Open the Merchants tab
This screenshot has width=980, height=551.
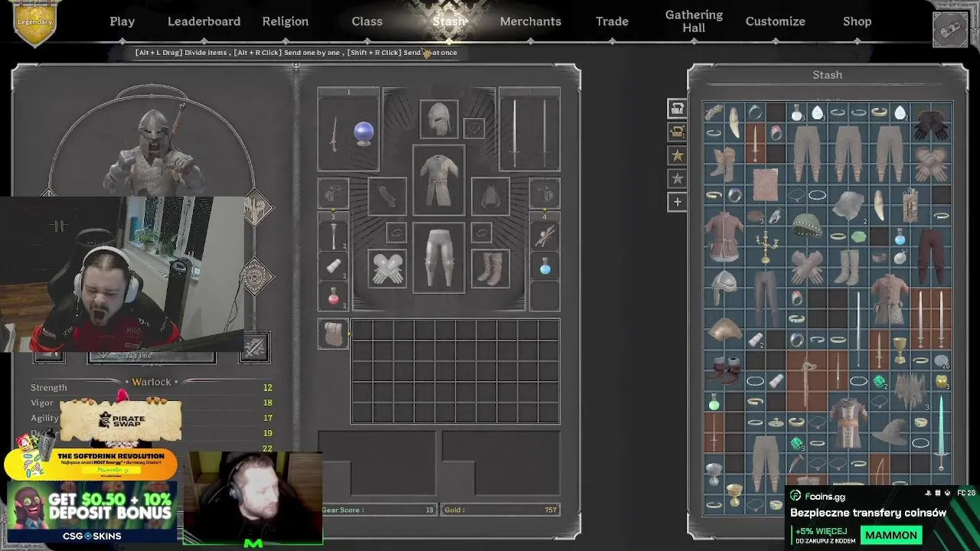pyautogui.click(x=531, y=21)
